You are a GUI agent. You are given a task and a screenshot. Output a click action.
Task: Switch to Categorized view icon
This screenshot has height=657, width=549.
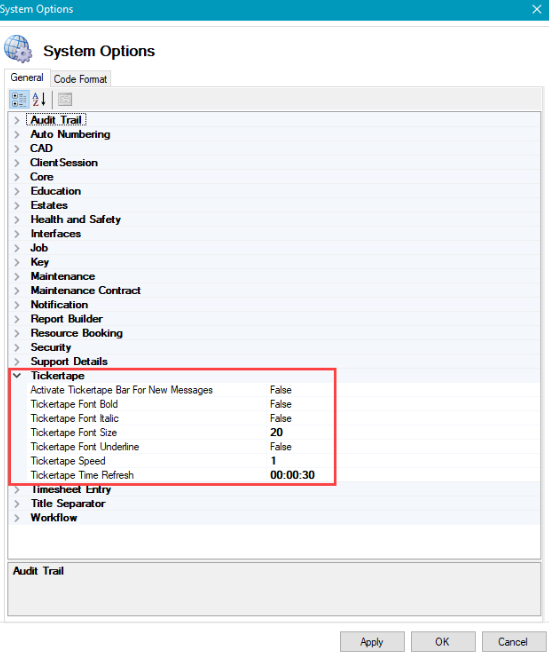tap(19, 100)
